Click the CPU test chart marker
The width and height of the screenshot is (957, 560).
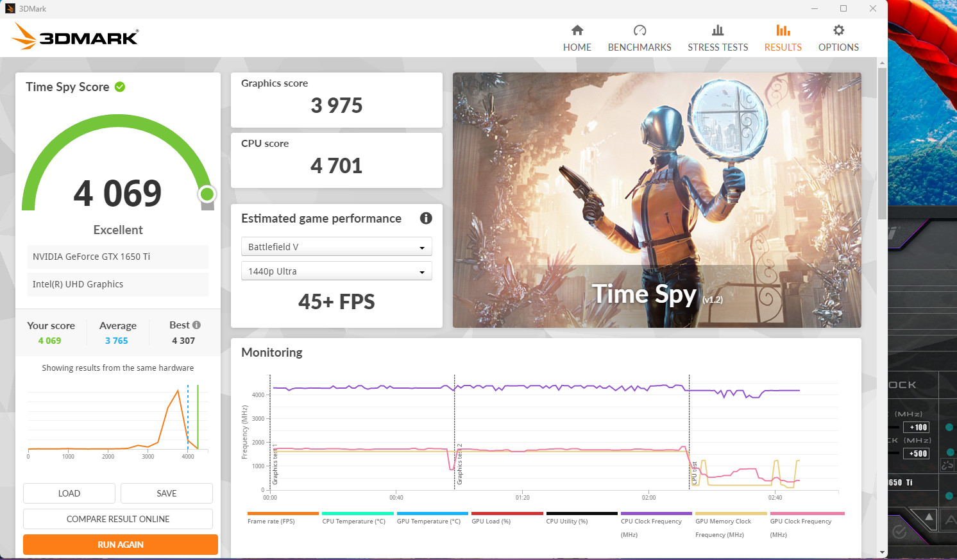694,473
